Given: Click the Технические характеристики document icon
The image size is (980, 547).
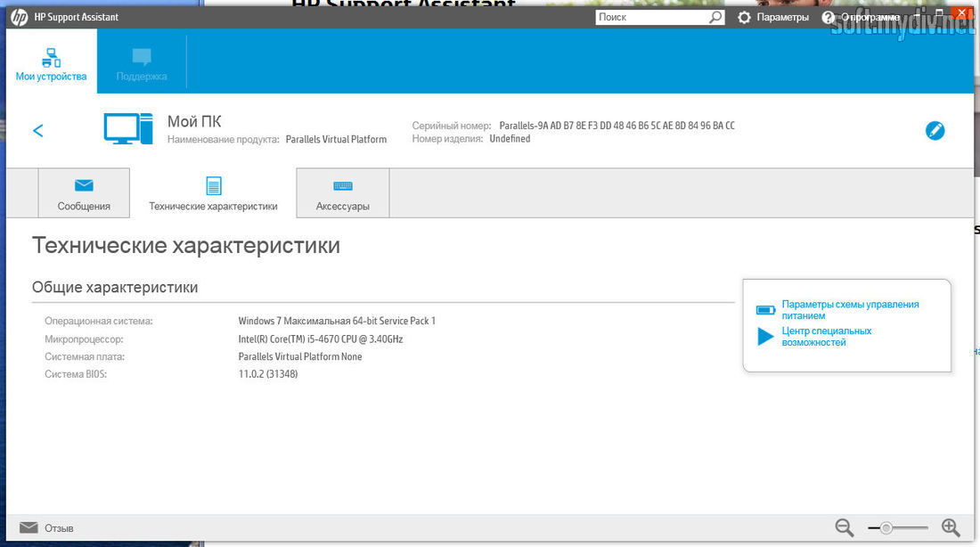Looking at the screenshot, I should pyautogui.click(x=214, y=185).
